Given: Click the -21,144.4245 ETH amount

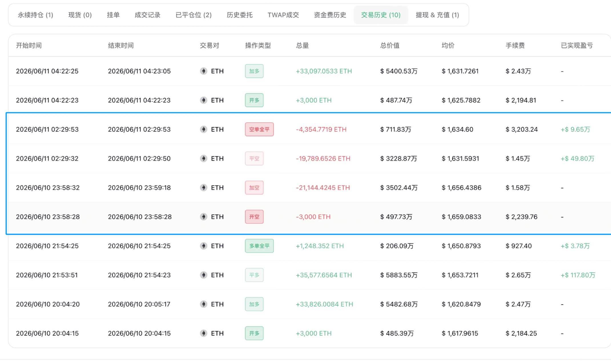Looking at the screenshot, I should (323, 187).
